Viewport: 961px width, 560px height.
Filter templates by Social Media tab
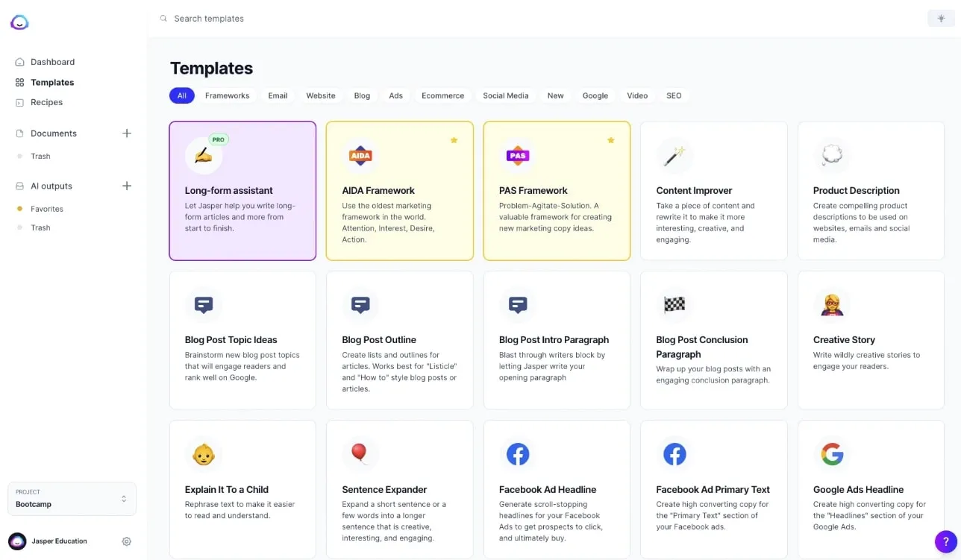click(x=505, y=95)
